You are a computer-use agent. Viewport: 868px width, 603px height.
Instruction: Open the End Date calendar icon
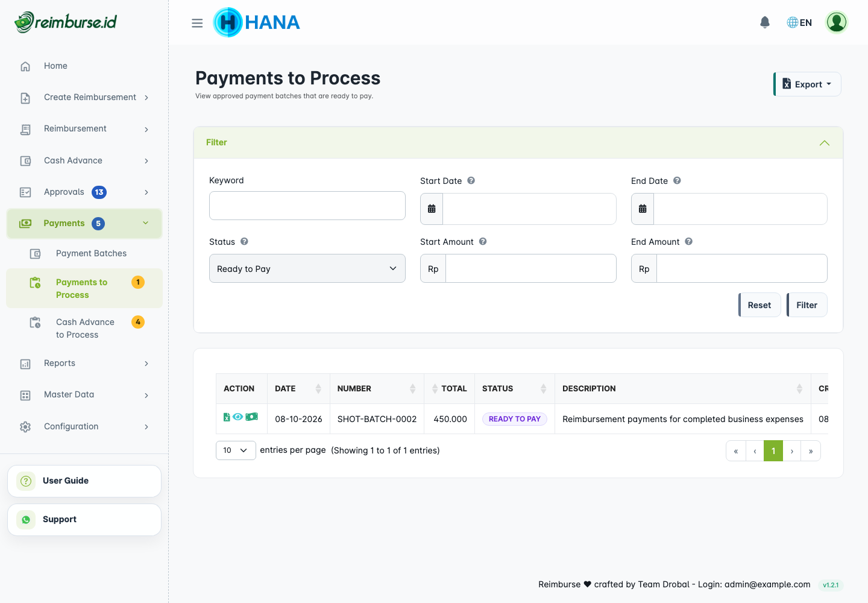tap(643, 209)
